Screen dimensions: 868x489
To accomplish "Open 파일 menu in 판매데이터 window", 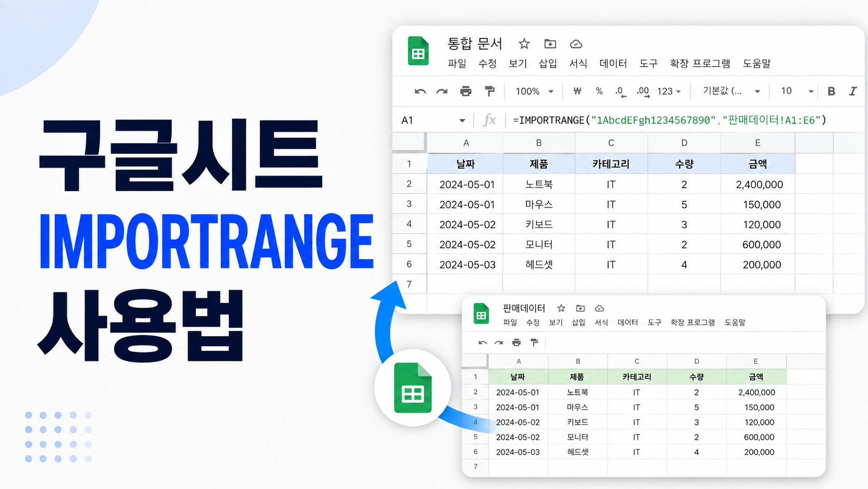I will click(510, 322).
